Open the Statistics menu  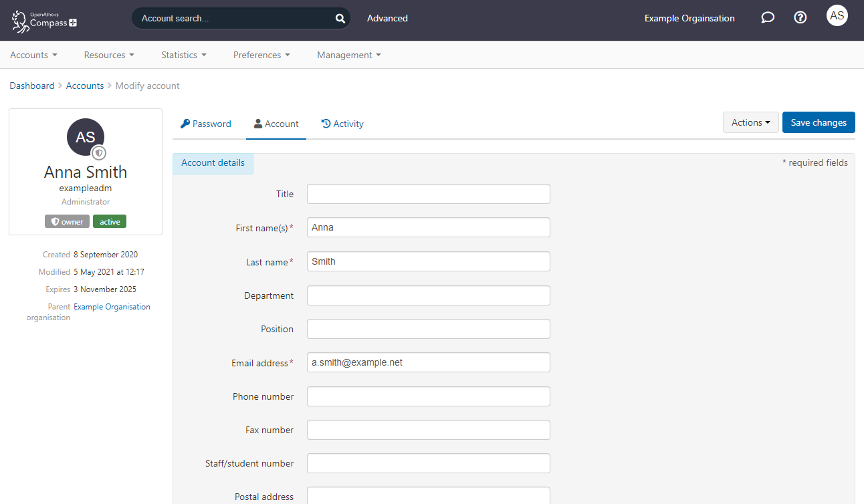click(183, 55)
